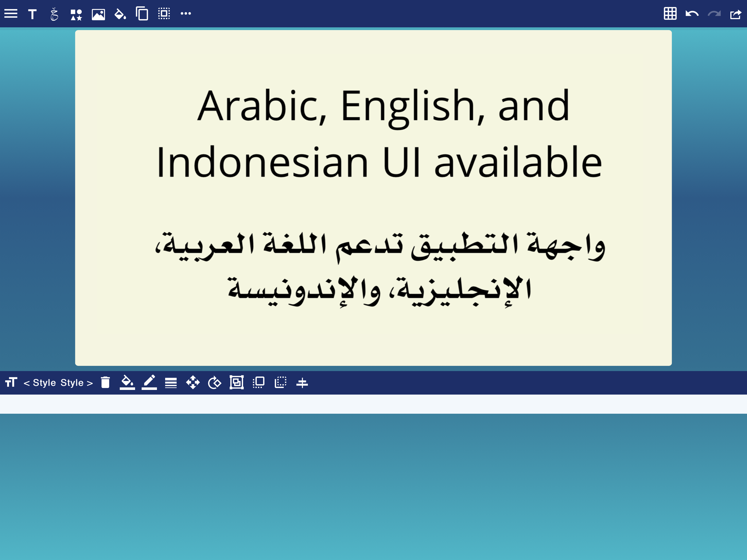Open text alignment options
The width and height of the screenshot is (747, 560).
pos(171,383)
